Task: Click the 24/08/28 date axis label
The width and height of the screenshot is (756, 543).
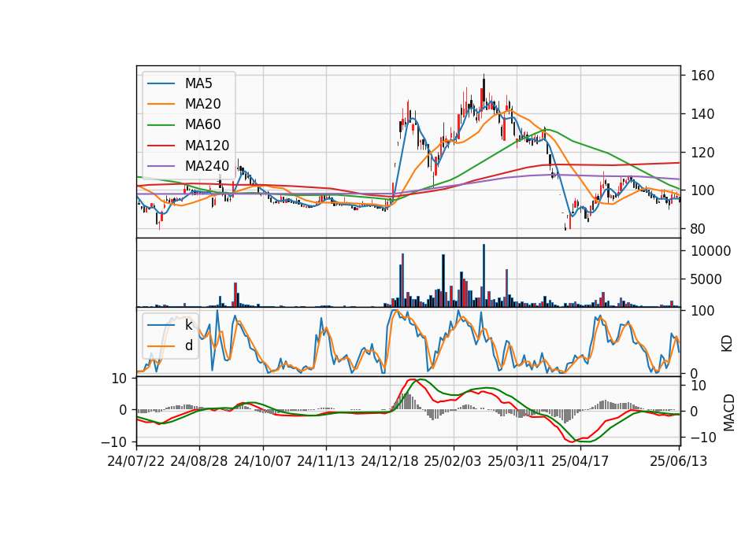Action: tap(199, 461)
